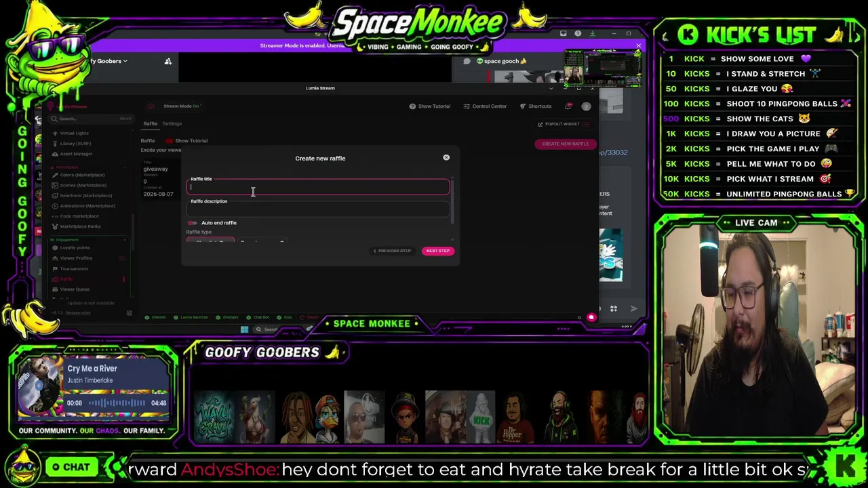This screenshot has width=868, height=488.
Task: Click the Cry Me a River album art
Action: pos(41,385)
